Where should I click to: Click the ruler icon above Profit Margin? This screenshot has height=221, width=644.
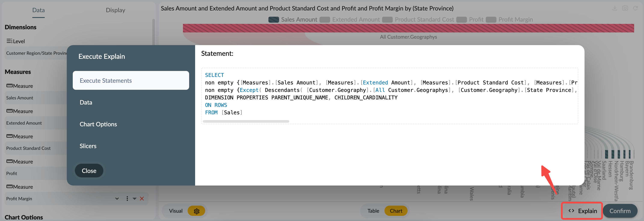9,187
